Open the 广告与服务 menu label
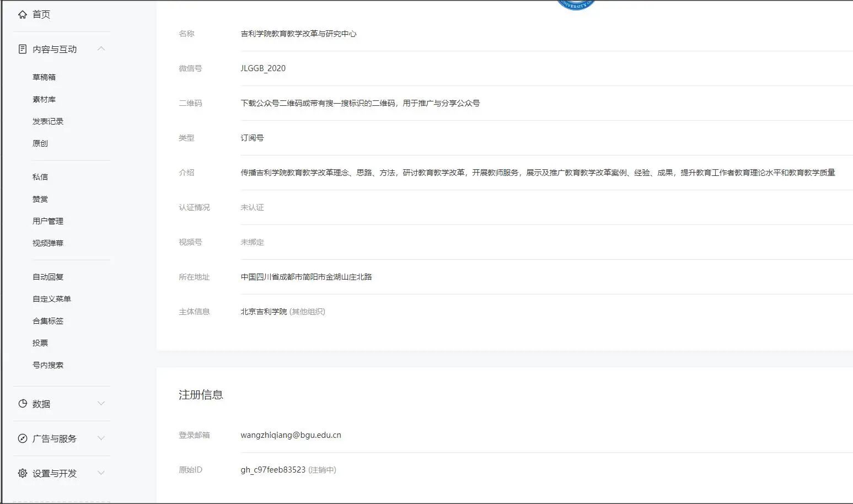The width and height of the screenshot is (853, 504). click(55, 438)
